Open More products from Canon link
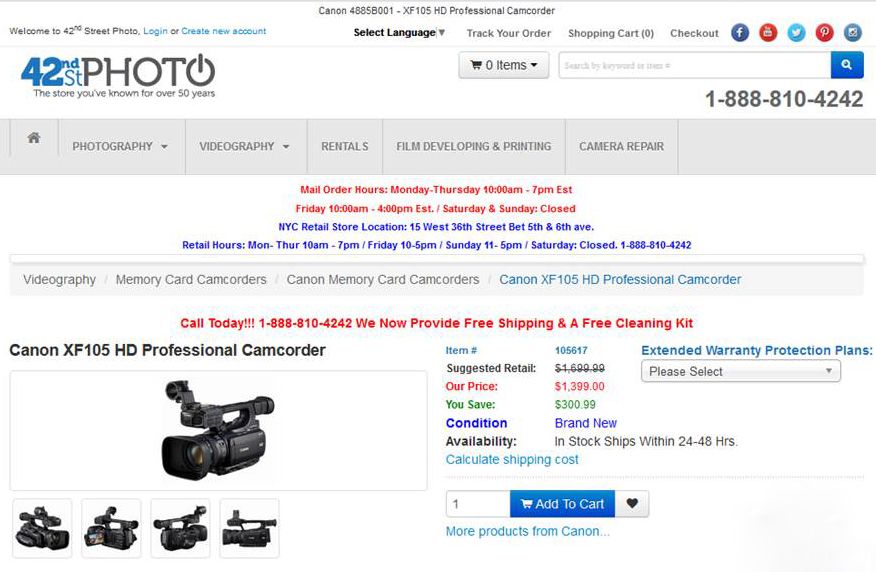The height and width of the screenshot is (572, 876). (x=528, y=531)
